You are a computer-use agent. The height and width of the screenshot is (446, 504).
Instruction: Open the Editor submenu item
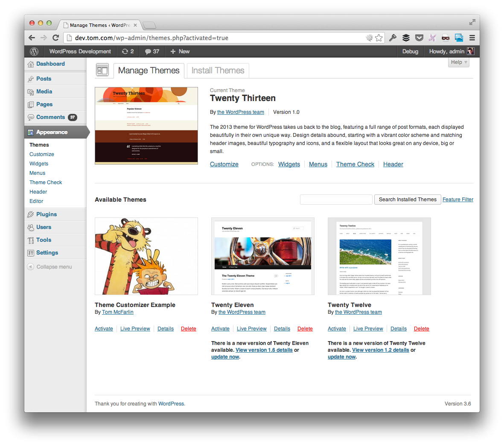[36, 201]
